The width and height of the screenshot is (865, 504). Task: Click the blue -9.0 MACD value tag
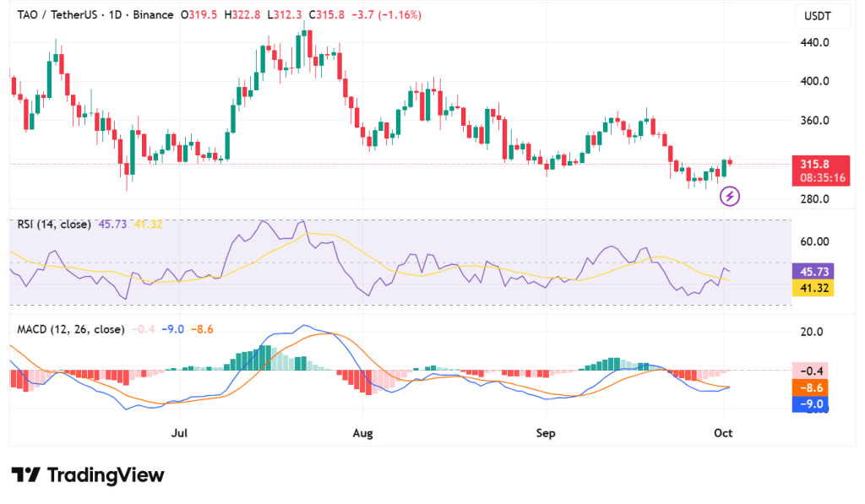coord(810,404)
